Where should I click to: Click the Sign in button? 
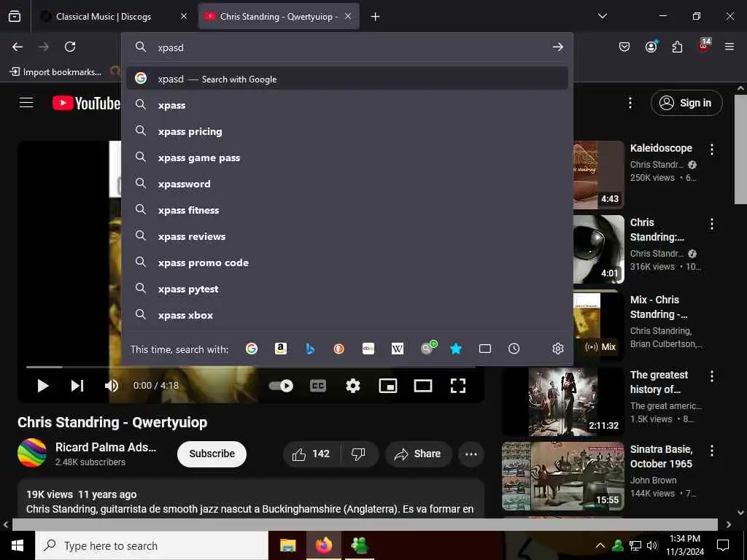tap(686, 103)
